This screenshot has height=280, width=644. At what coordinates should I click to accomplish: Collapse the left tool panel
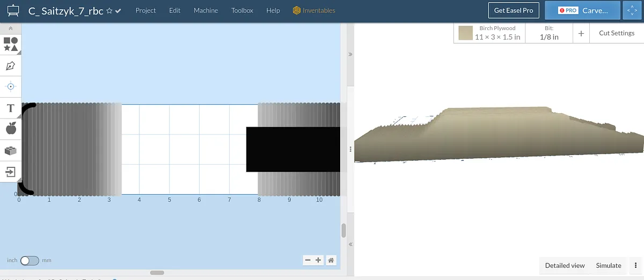point(11,28)
